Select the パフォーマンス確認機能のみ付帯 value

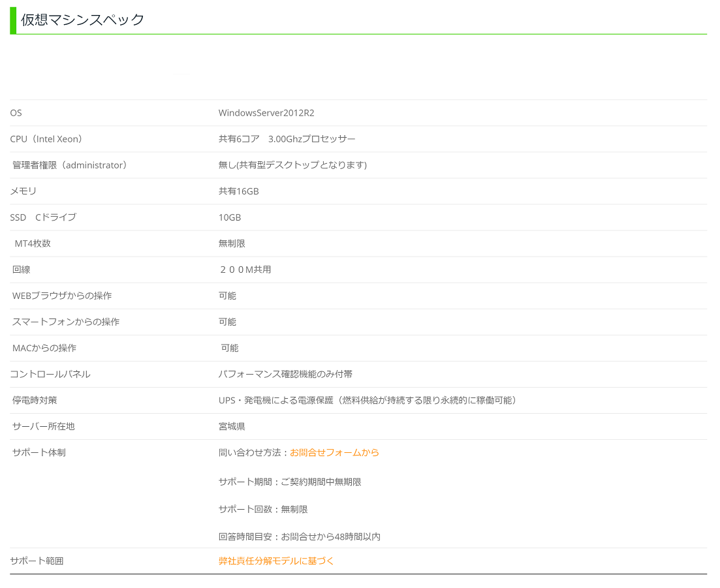coord(286,375)
